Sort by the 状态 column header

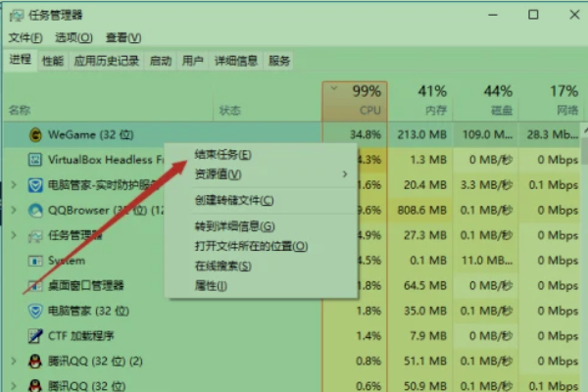[x=268, y=101]
